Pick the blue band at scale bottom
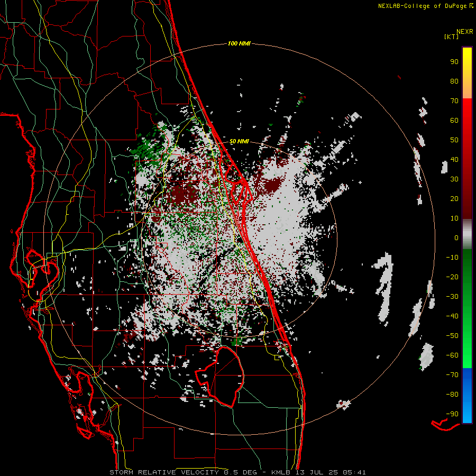476x476 pixels. (467, 396)
